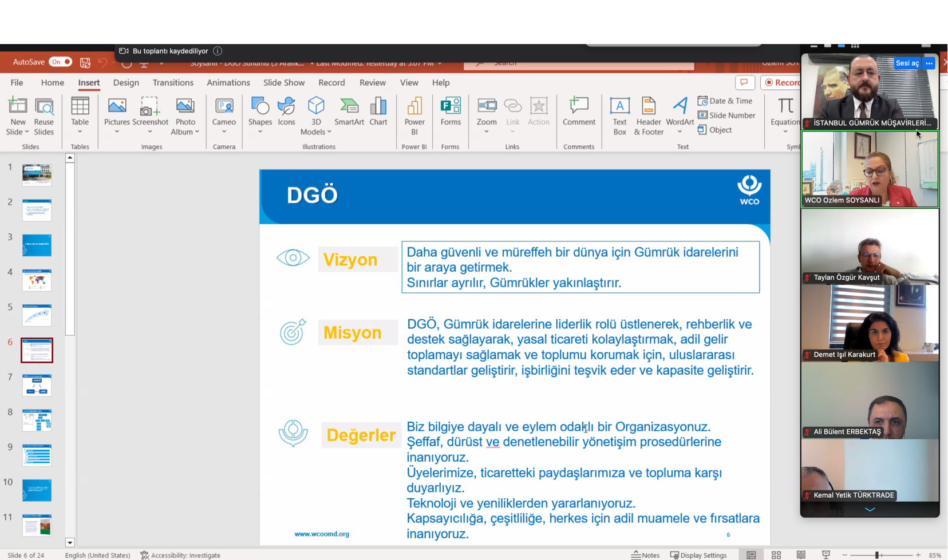Click the Sesi aç unmute button
Screen dimensions: 948x560
pyautogui.click(x=907, y=63)
